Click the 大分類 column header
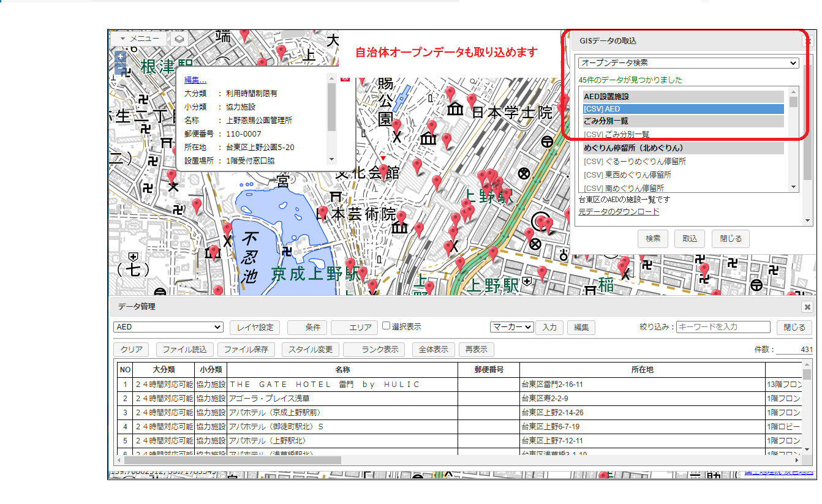This screenshot has height=504, width=822. (x=164, y=370)
